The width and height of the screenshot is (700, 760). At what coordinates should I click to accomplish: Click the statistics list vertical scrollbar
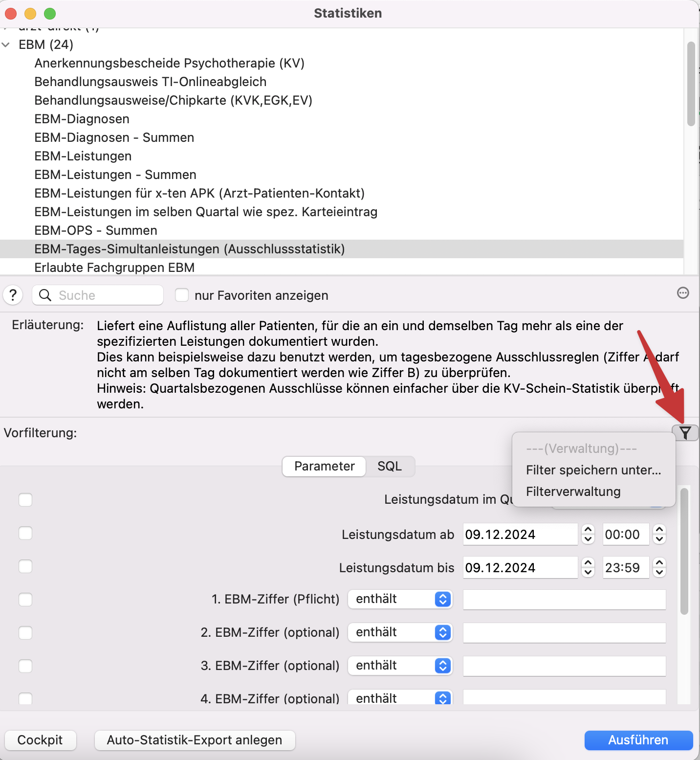coord(691,84)
